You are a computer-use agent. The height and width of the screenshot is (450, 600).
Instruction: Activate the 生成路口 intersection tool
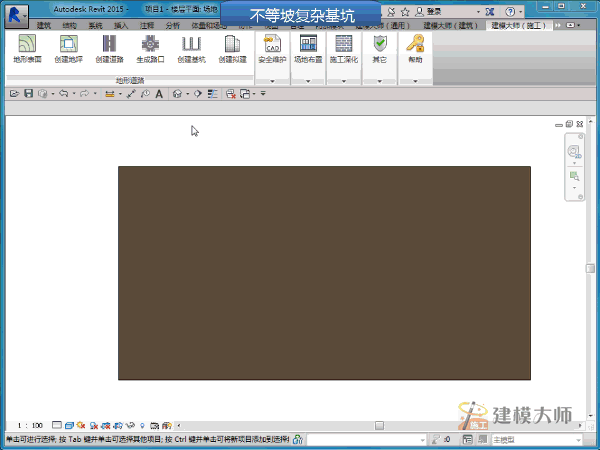click(x=150, y=49)
